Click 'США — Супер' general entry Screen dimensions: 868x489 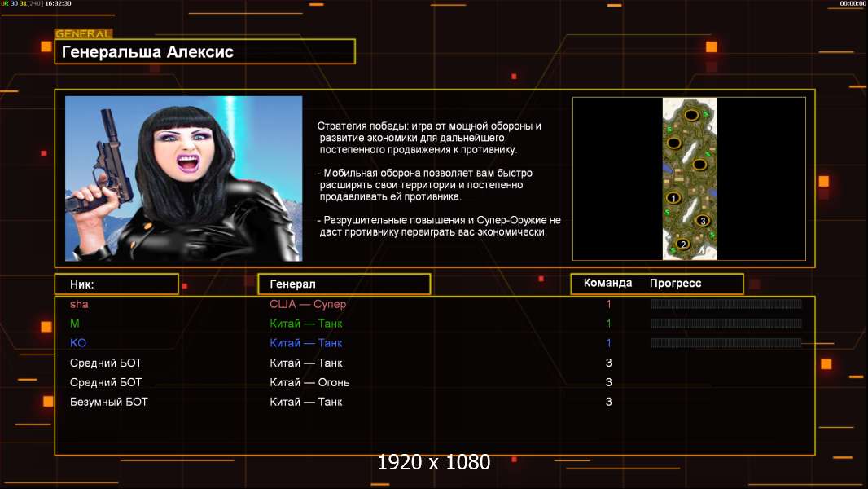tap(308, 304)
